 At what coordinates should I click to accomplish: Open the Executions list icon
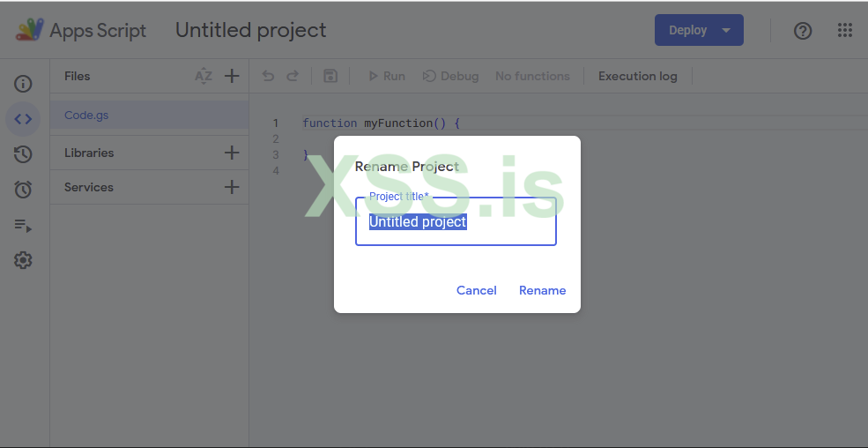coord(23,226)
